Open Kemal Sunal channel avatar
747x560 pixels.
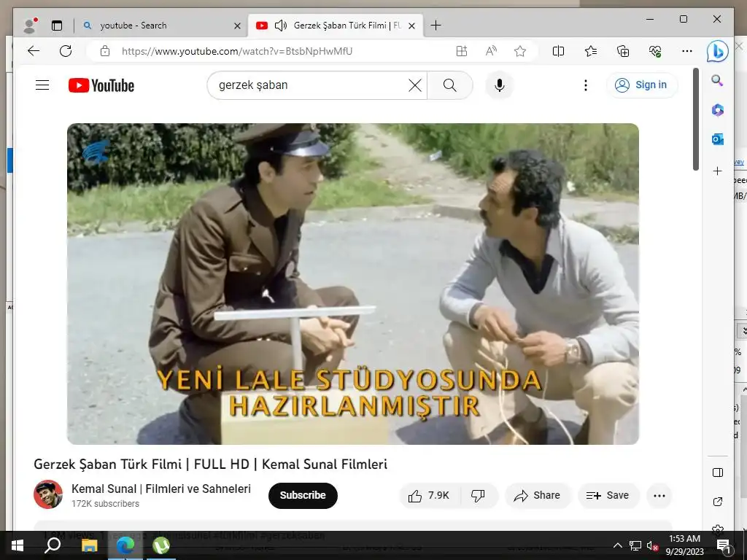[48, 494]
